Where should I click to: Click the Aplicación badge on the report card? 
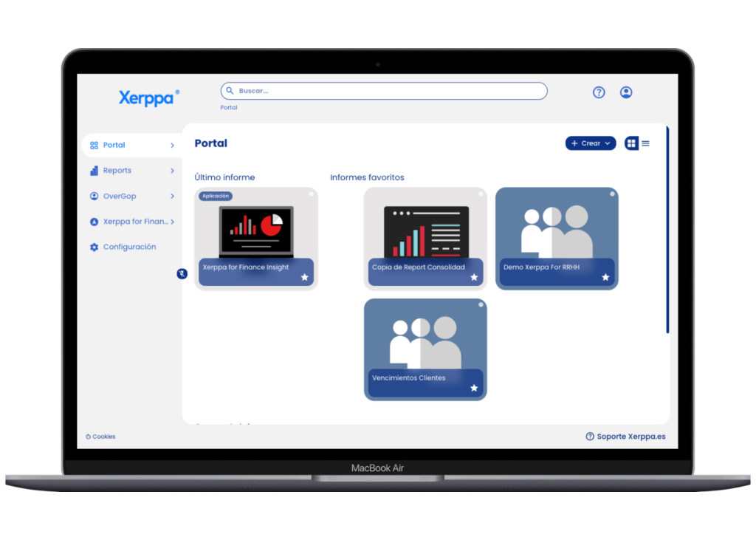point(216,196)
